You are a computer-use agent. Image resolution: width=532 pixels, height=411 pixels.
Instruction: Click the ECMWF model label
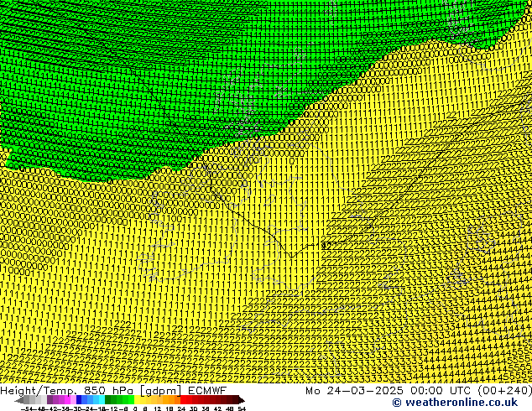pos(206,391)
